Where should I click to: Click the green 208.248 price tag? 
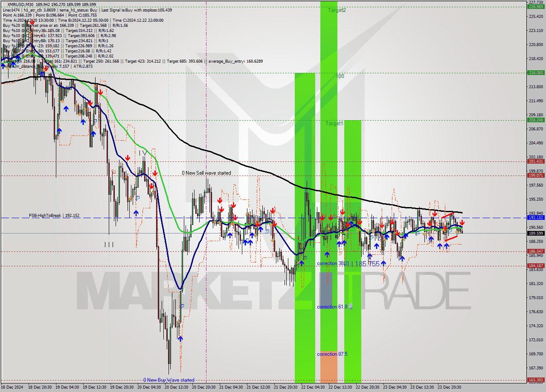pyautogui.click(x=536, y=120)
